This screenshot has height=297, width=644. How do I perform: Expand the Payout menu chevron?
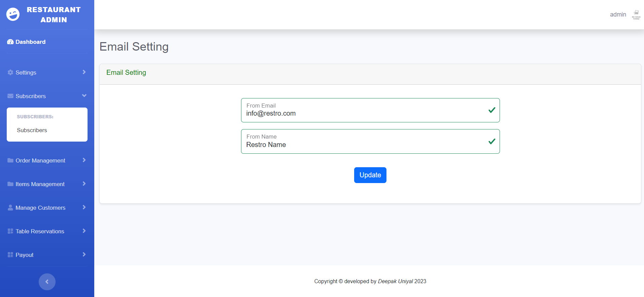click(x=84, y=255)
